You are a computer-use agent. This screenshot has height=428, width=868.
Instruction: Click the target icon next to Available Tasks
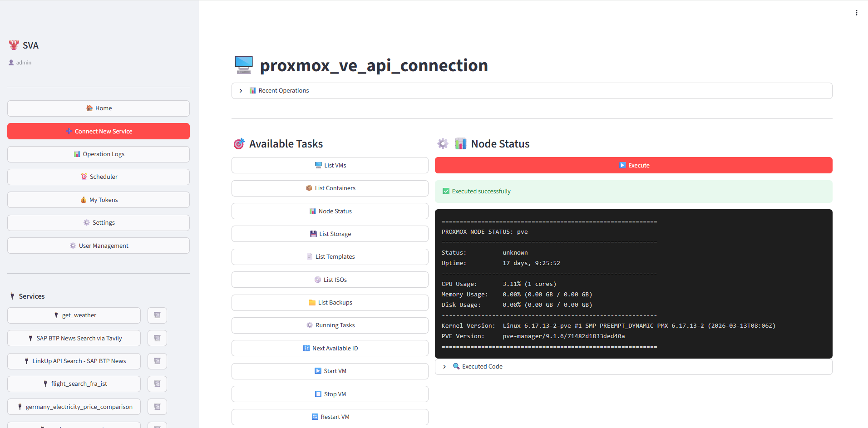tap(239, 144)
